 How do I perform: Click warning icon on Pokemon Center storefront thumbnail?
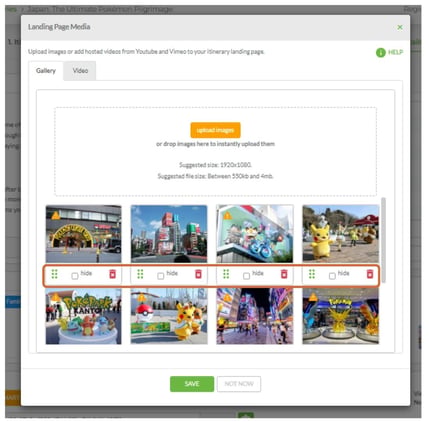tap(56, 215)
